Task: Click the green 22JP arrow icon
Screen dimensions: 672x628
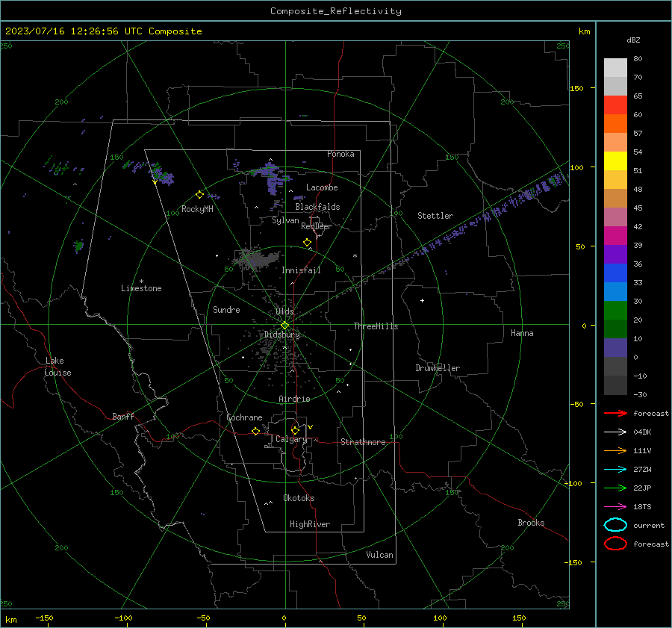Action: click(x=615, y=488)
